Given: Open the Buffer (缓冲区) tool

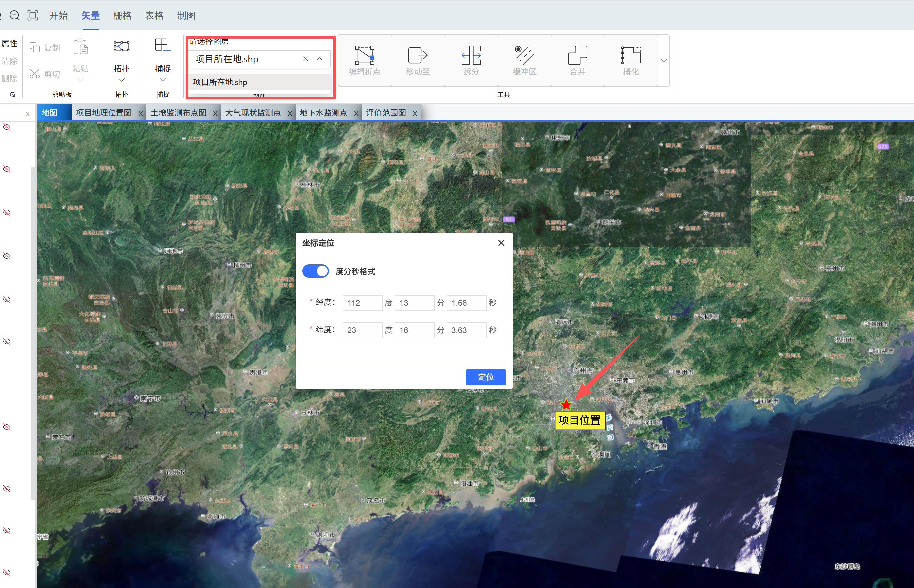Looking at the screenshot, I should point(524,56).
